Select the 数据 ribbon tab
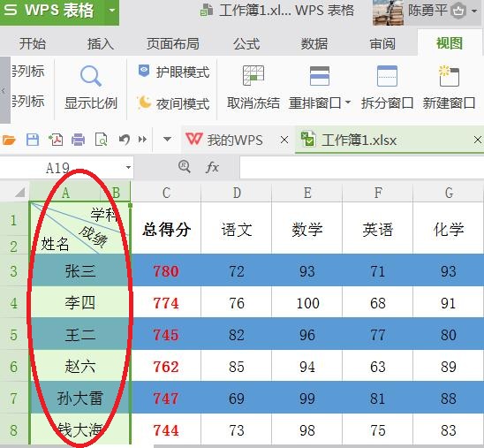Image resolution: width=484 pixels, height=448 pixels. click(x=314, y=43)
